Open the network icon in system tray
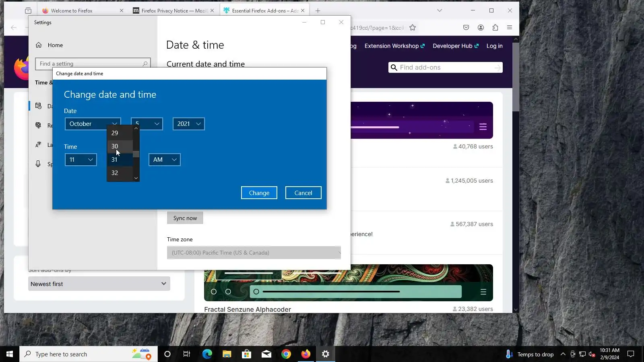Image resolution: width=644 pixels, height=362 pixels. [x=582, y=354]
